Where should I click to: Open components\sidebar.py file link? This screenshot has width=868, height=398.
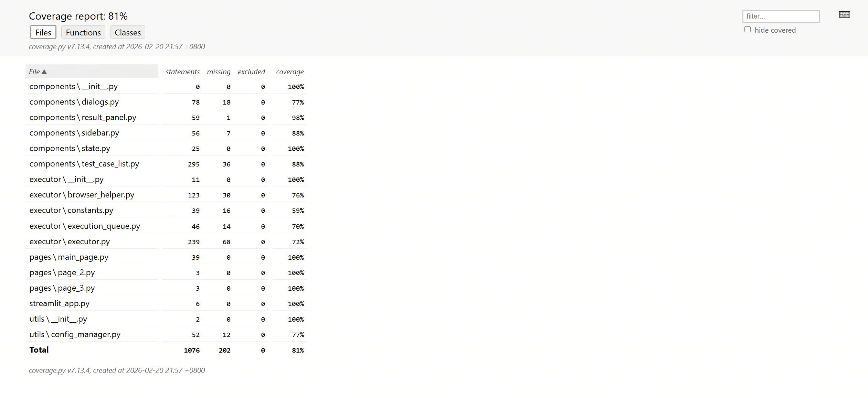coord(74,133)
